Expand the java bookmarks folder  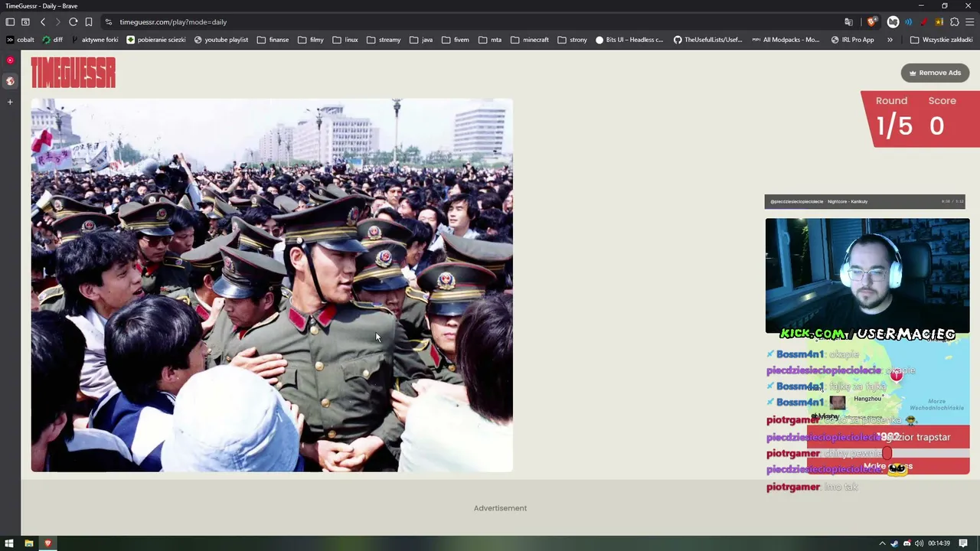(421, 40)
